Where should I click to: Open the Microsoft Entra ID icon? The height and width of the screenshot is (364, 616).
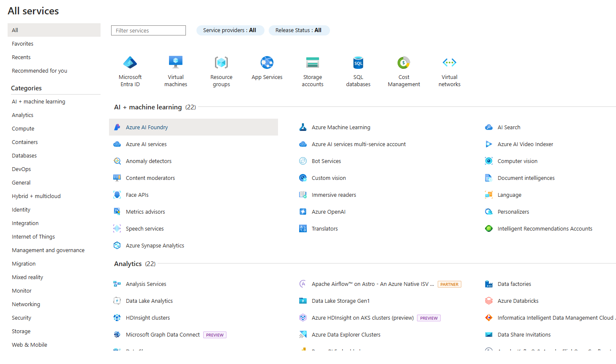coord(130,62)
